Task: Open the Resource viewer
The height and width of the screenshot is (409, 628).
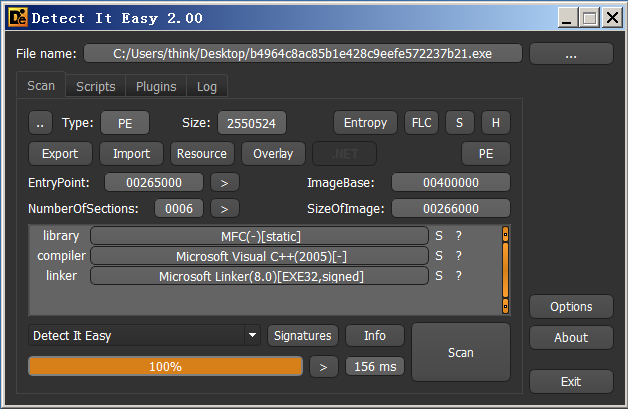Action: (x=202, y=153)
